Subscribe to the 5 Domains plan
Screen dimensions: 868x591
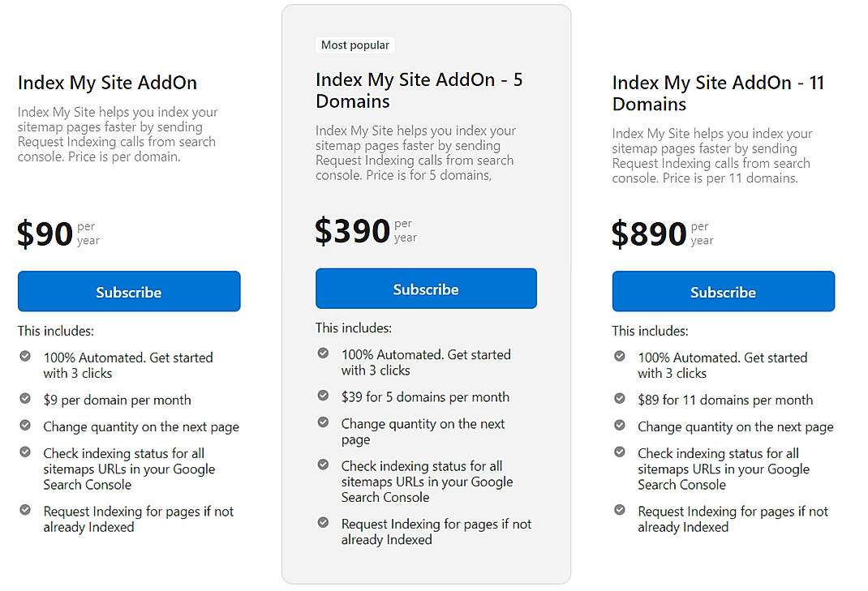[x=426, y=288]
